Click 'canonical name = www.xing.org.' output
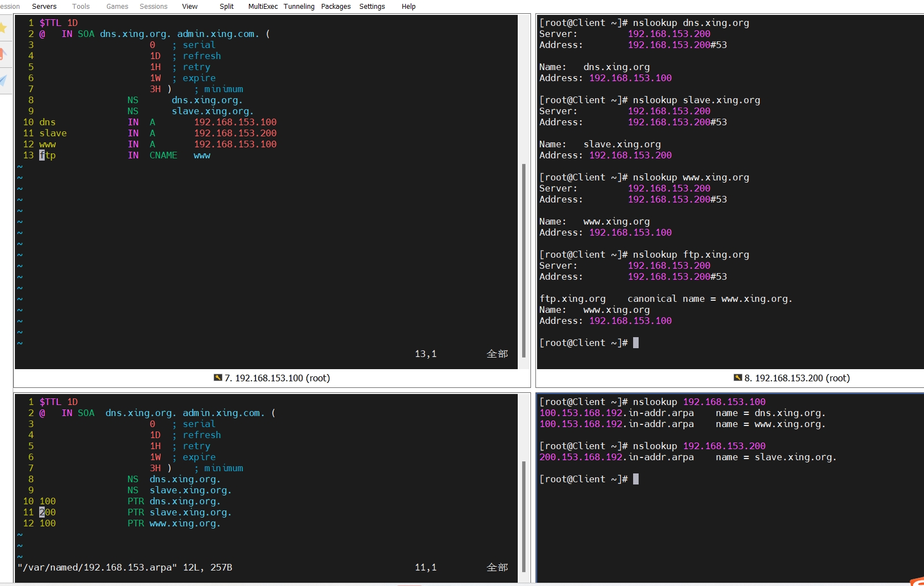 pos(710,299)
